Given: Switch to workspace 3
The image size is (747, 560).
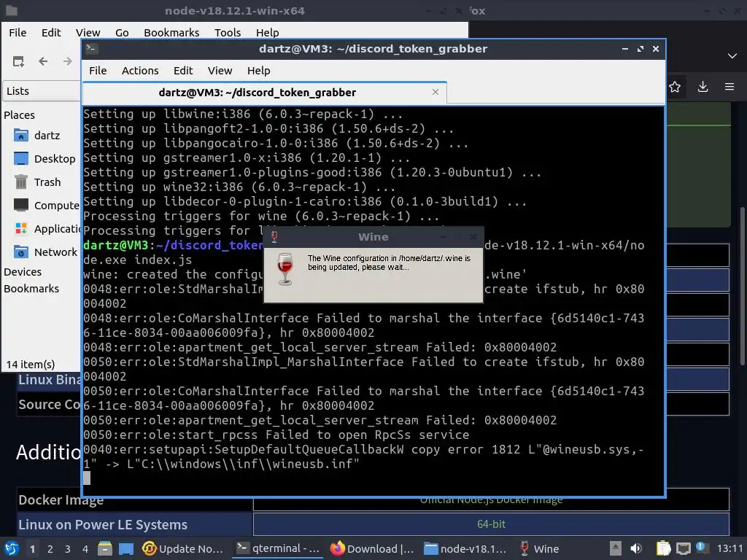Looking at the screenshot, I should [x=68, y=549].
